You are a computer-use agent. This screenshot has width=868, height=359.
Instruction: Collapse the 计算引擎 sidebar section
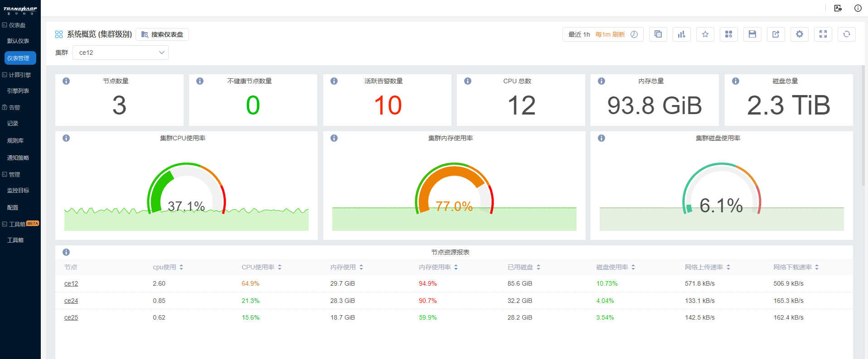(17, 75)
